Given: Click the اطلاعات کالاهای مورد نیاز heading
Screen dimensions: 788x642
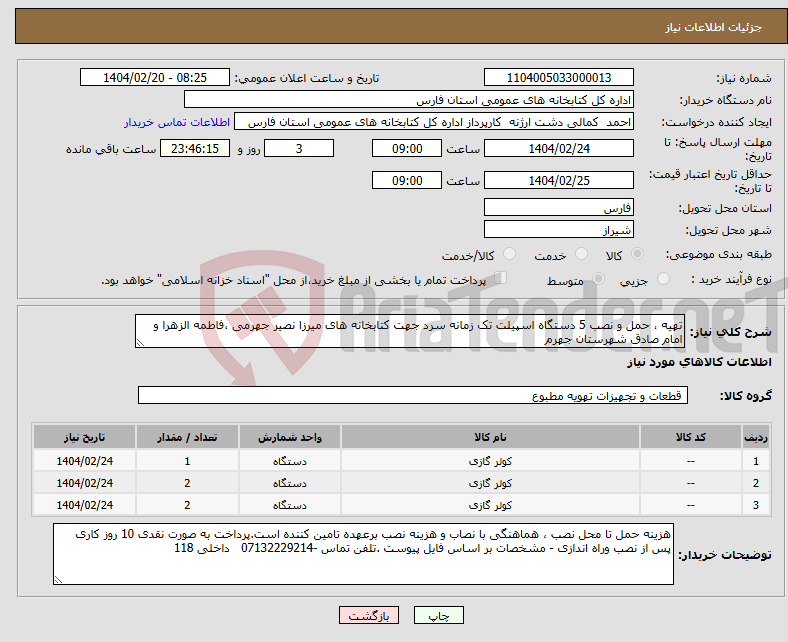Looking at the screenshot, I should coord(699,362).
